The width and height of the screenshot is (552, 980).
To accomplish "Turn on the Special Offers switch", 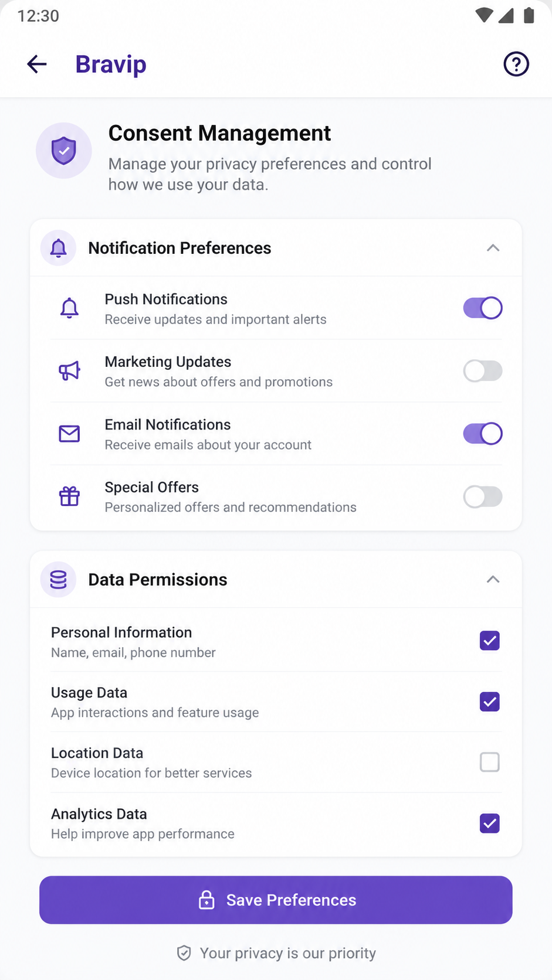I will click(483, 496).
